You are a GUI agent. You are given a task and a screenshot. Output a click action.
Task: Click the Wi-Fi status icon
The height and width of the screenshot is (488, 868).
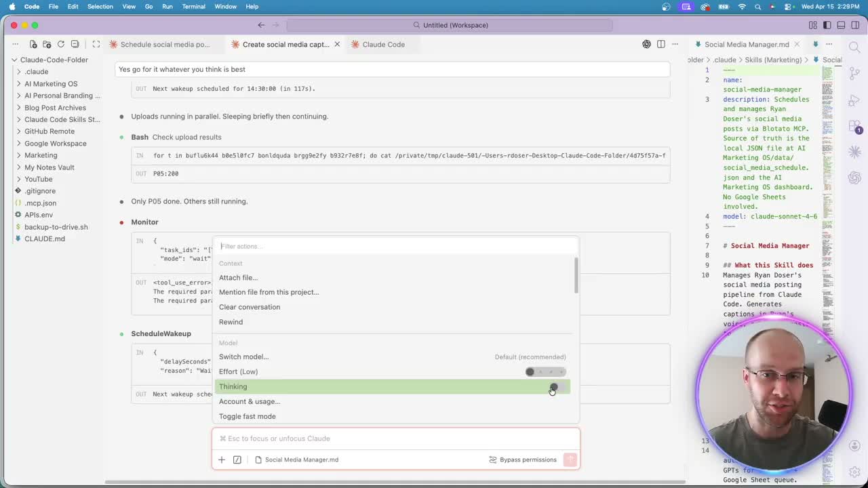click(741, 6)
